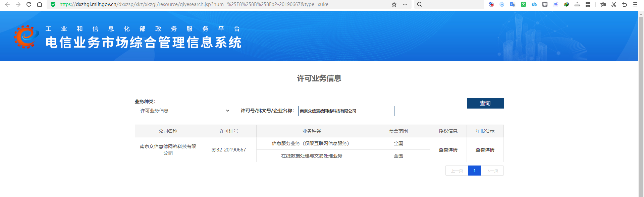Click the scissors screenshot tool icon
644x197 pixels.
[x=614, y=4]
